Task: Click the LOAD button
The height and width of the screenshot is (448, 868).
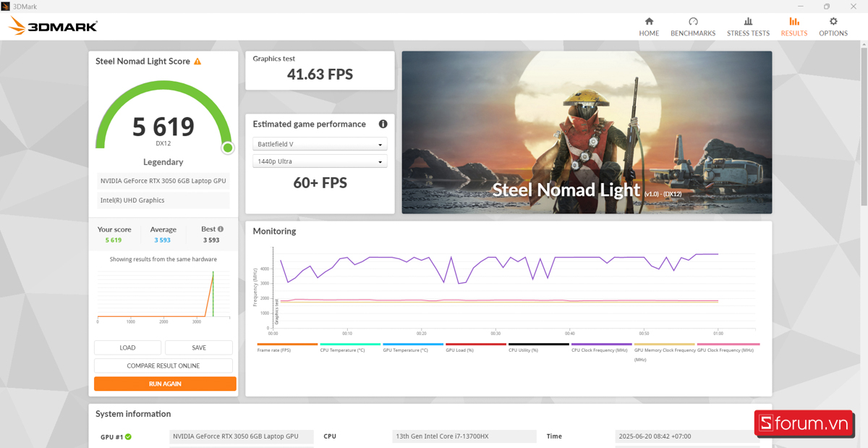Action: click(x=127, y=347)
